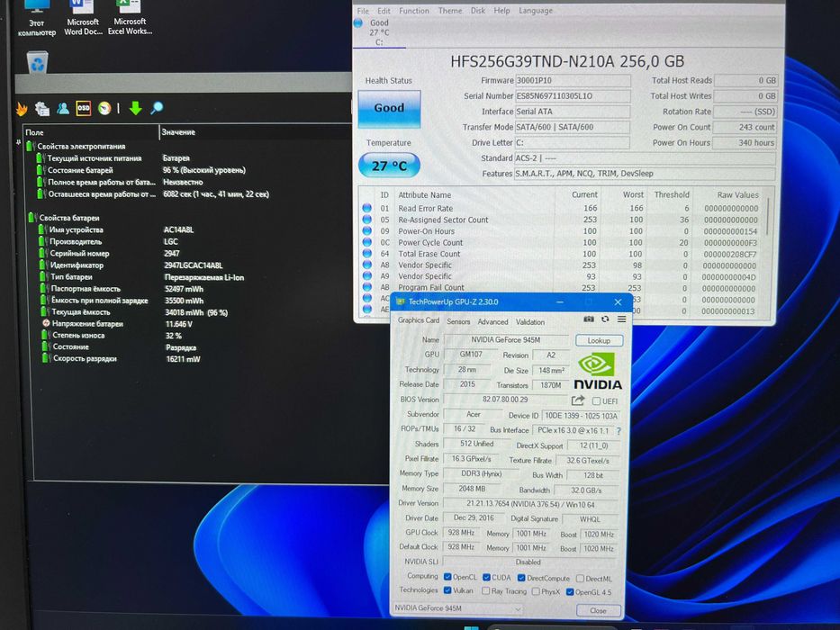This screenshot has width=840, height=630.
Task: Click blue status circle of Total Erase Count
Action: tap(367, 254)
